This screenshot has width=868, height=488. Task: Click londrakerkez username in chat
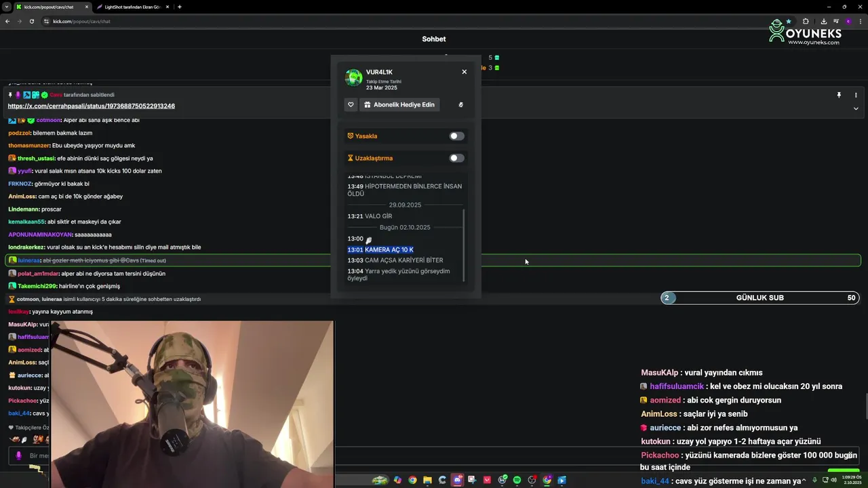pyautogui.click(x=26, y=247)
